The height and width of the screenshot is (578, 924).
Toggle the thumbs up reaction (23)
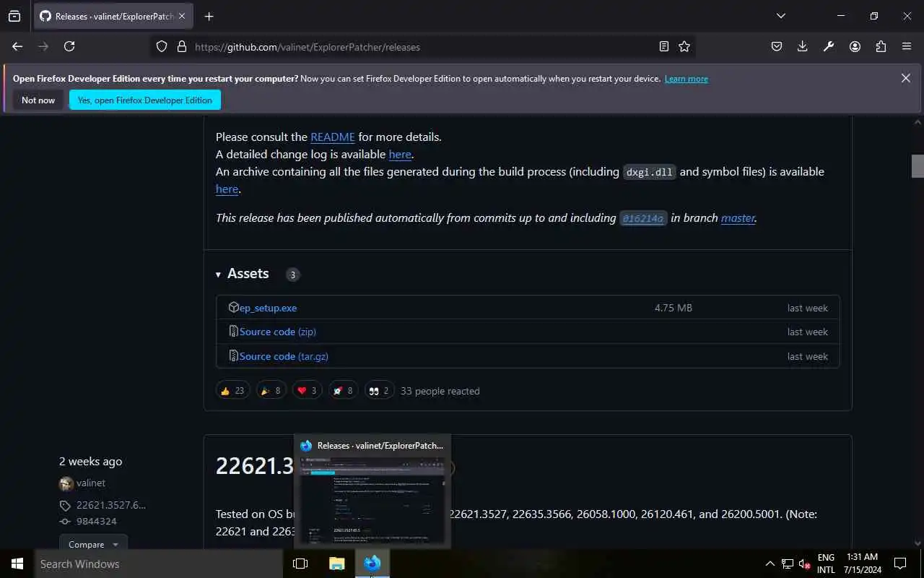[x=233, y=390]
